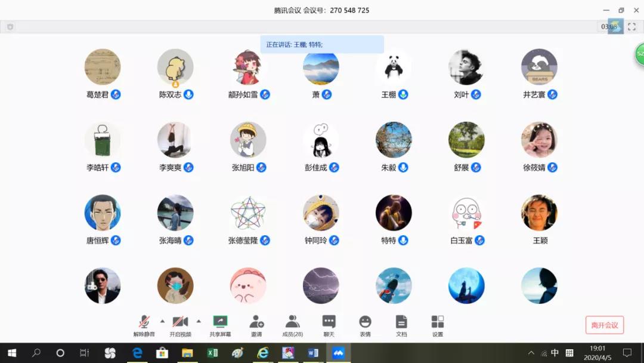Start screen sharing with 共享屏幕
The width and height of the screenshot is (644, 363).
220,326
